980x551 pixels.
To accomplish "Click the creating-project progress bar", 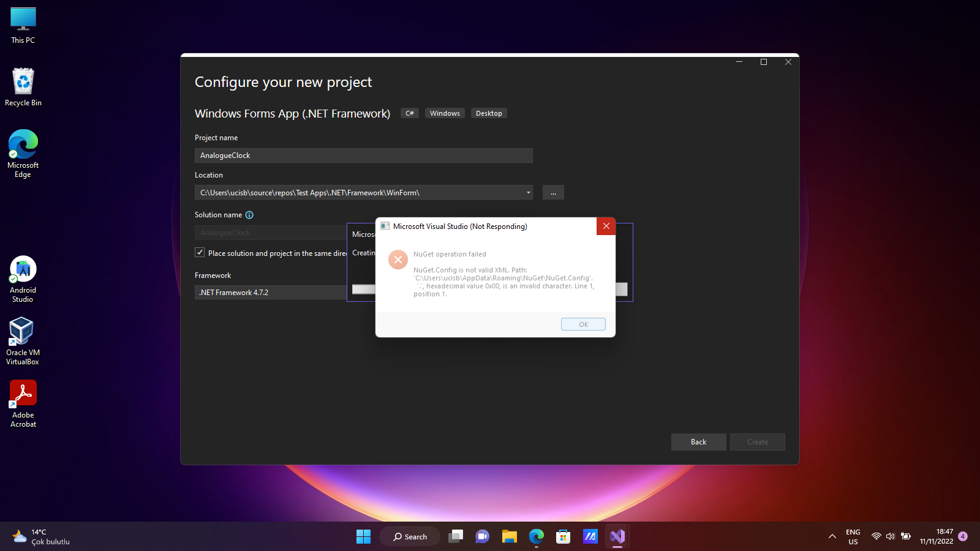I will [363, 290].
